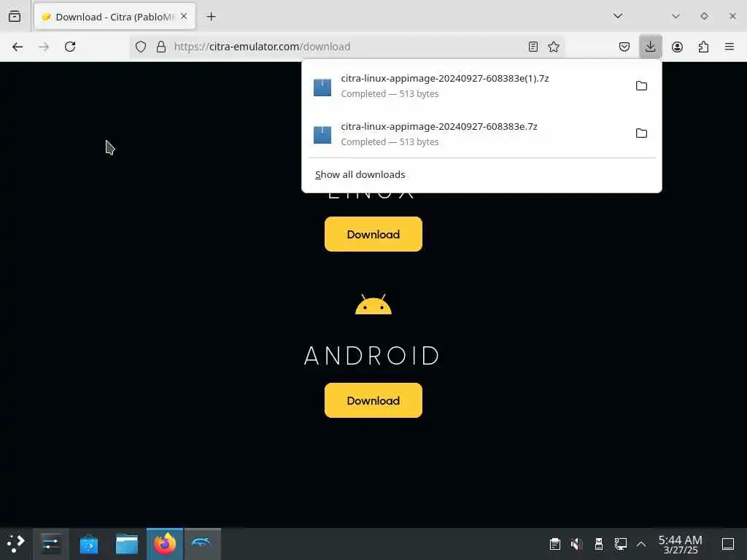This screenshot has height=560, width=747.
Task: Download Citra for Linux
Action: pos(373,234)
